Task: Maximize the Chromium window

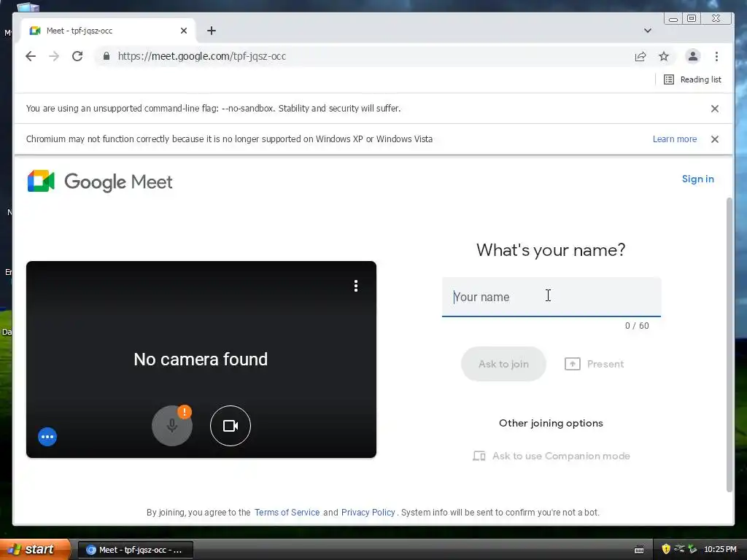Action: point(692,18)
